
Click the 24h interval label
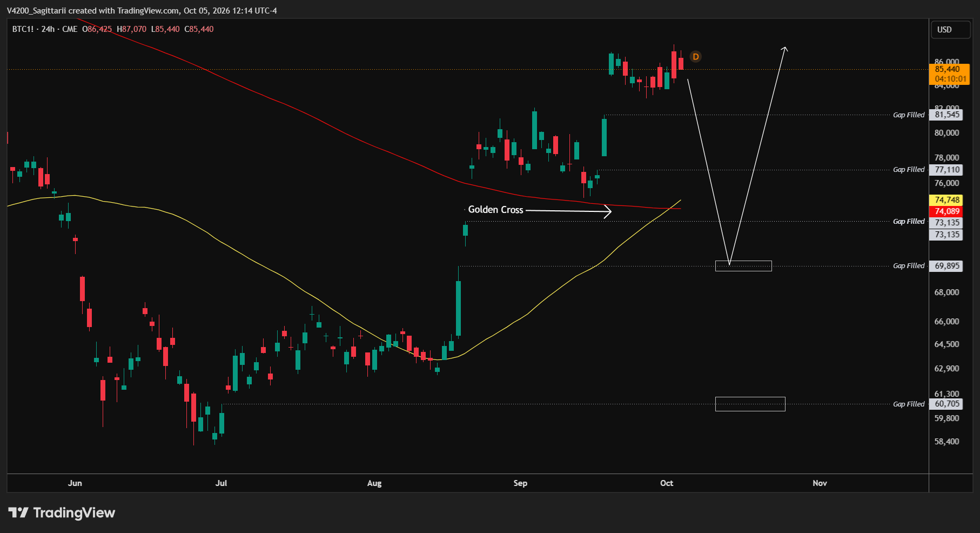[x=48, y=29]
